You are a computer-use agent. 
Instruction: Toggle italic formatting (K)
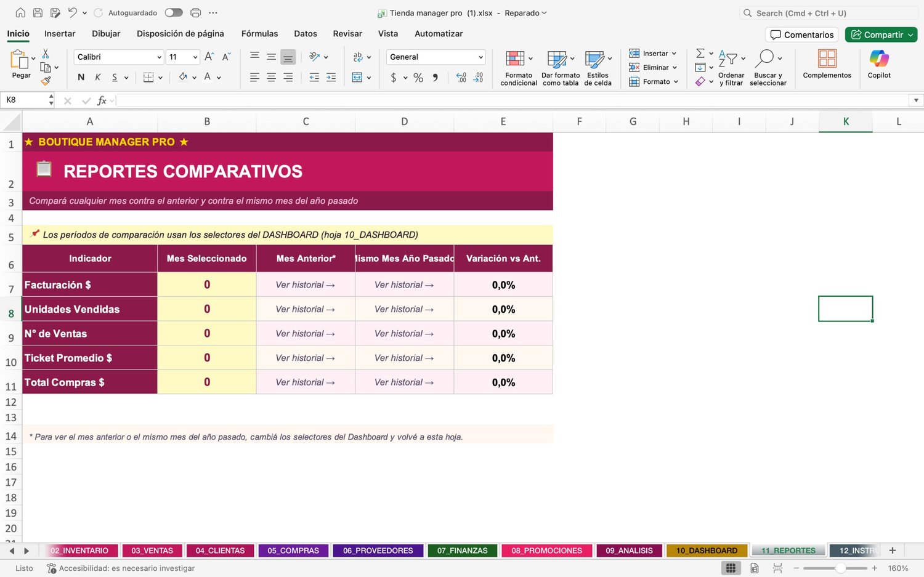click(x=98, y=77)
